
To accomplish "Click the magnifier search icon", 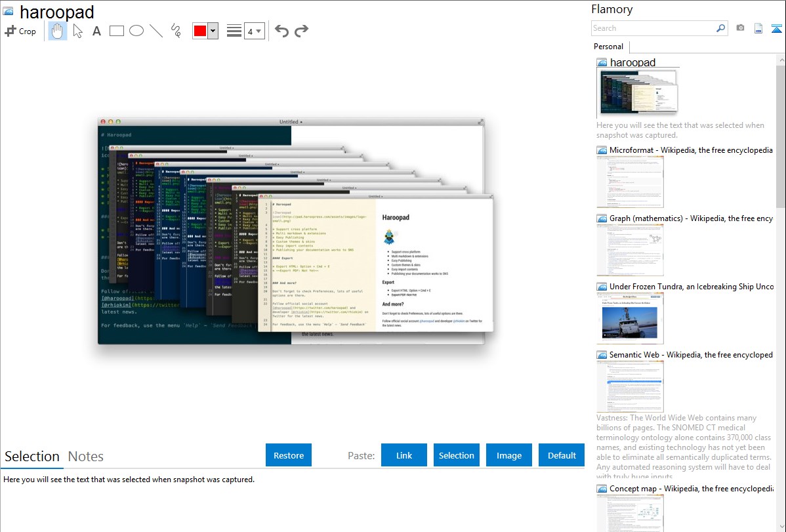I will (x=721, y=28).
